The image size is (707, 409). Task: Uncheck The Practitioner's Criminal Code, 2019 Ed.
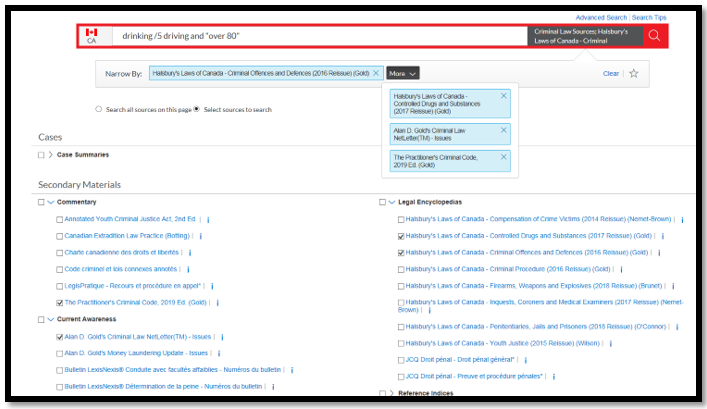[60, 302]
